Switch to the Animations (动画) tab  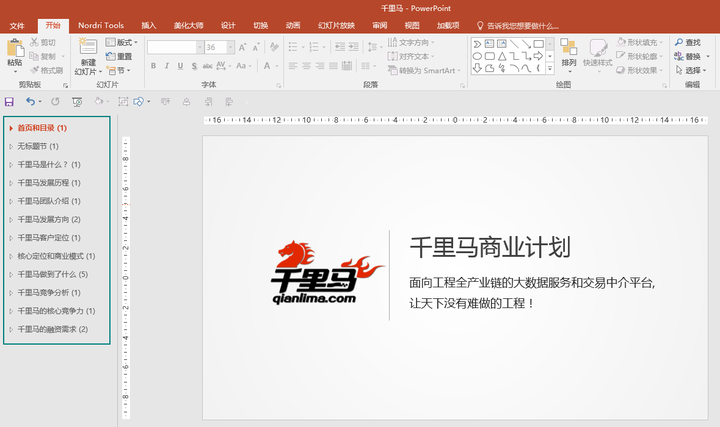coord(293,25)
